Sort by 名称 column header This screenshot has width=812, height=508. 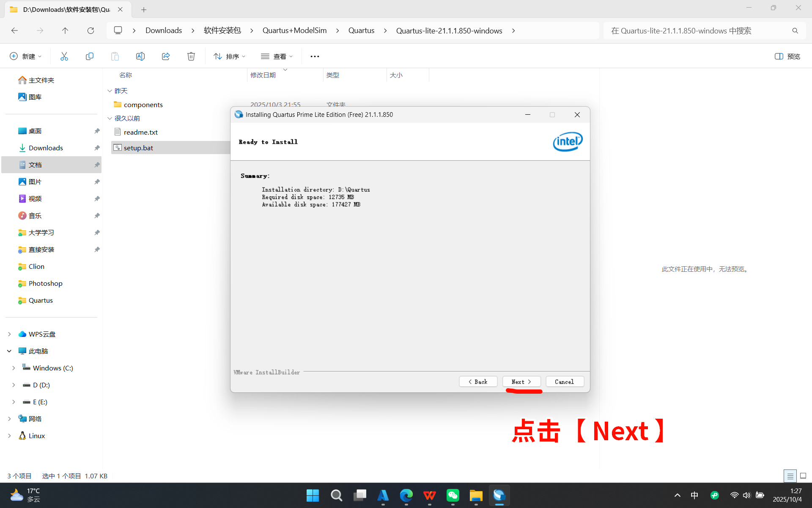(126, 75)
